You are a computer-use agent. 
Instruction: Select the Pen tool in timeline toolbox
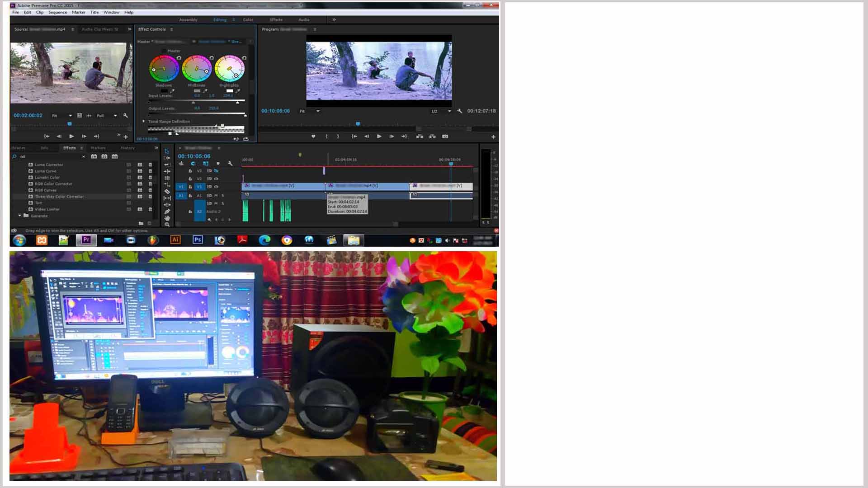[167, 211]
